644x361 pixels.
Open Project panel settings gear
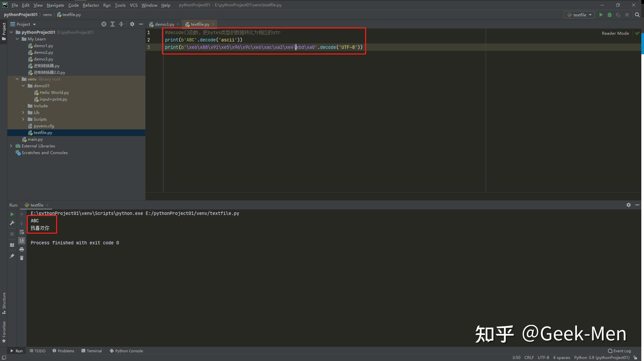coord(132,24)
